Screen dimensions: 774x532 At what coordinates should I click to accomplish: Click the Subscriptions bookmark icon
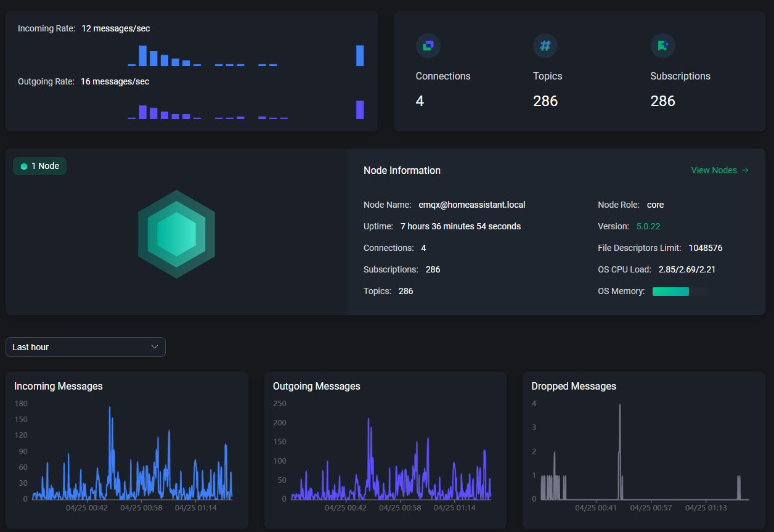click(663, 45)
